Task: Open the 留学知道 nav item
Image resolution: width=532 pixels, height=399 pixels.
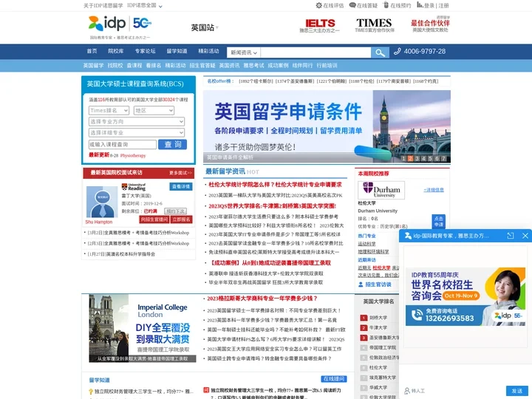Action: [x=177, y=51]
